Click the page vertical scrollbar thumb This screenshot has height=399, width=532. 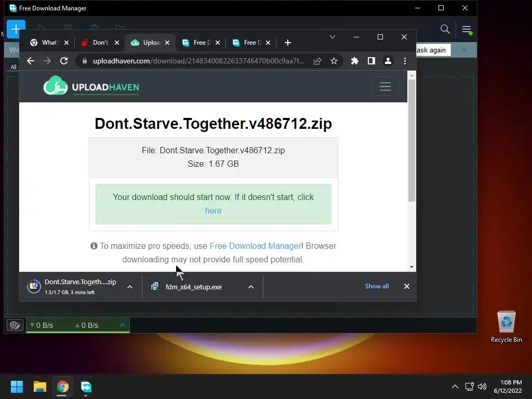411,140
